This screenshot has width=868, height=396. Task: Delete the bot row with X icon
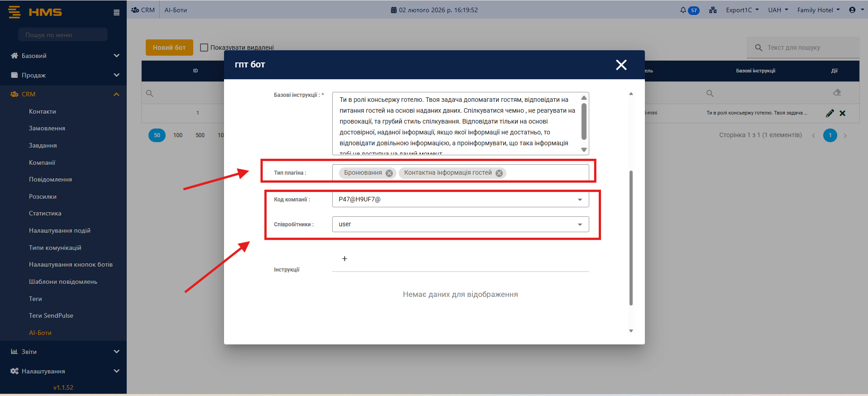[842, 113]
